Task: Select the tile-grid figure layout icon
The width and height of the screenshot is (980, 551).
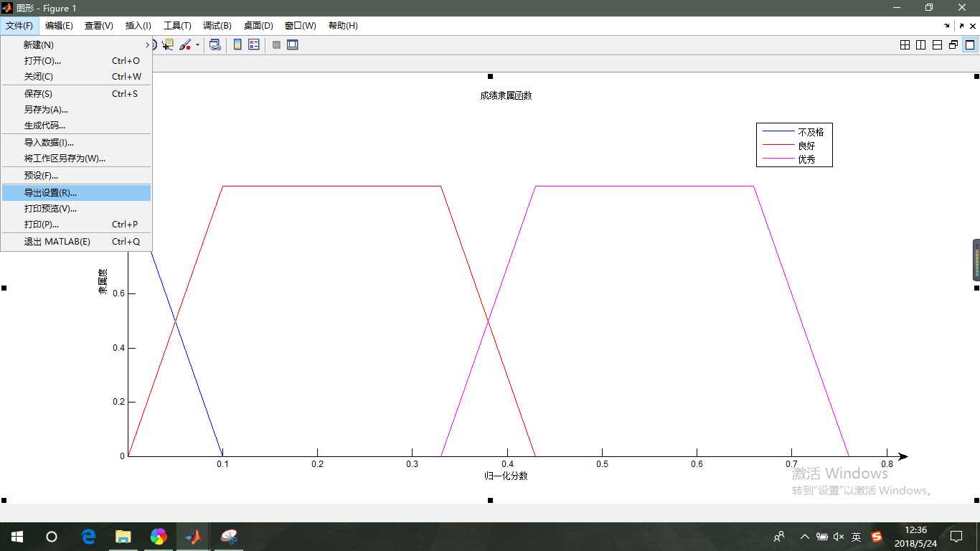Action: point(905,44)
